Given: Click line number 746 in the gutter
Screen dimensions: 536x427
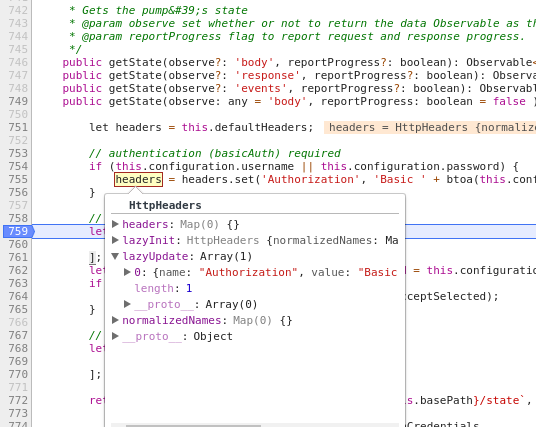Looking at the screenshot, I should 18,62.
